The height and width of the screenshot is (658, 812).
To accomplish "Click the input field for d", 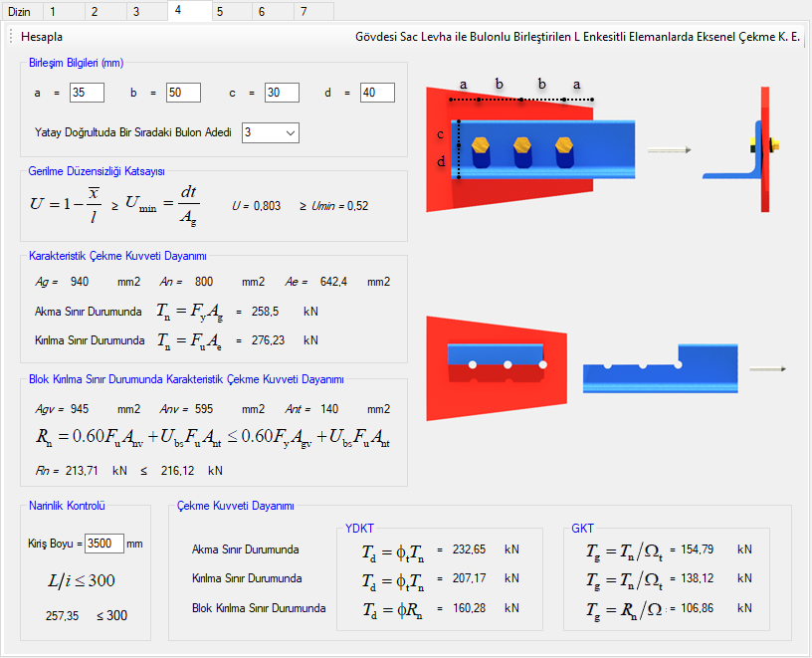I will [x=377, y=93].
